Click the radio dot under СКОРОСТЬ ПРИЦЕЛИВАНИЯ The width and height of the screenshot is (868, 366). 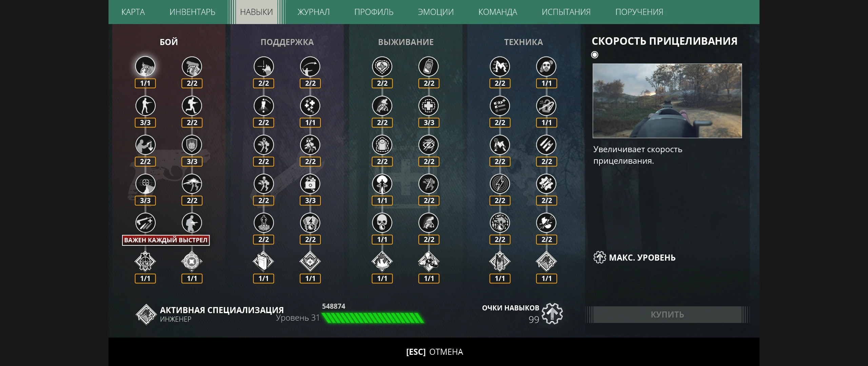[x=595, y=55]
